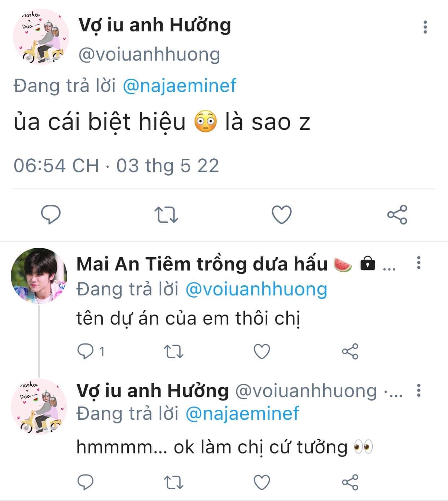448x501 pixels.
Task: Open more options on the last reply
Action: [x=418, y=390]
